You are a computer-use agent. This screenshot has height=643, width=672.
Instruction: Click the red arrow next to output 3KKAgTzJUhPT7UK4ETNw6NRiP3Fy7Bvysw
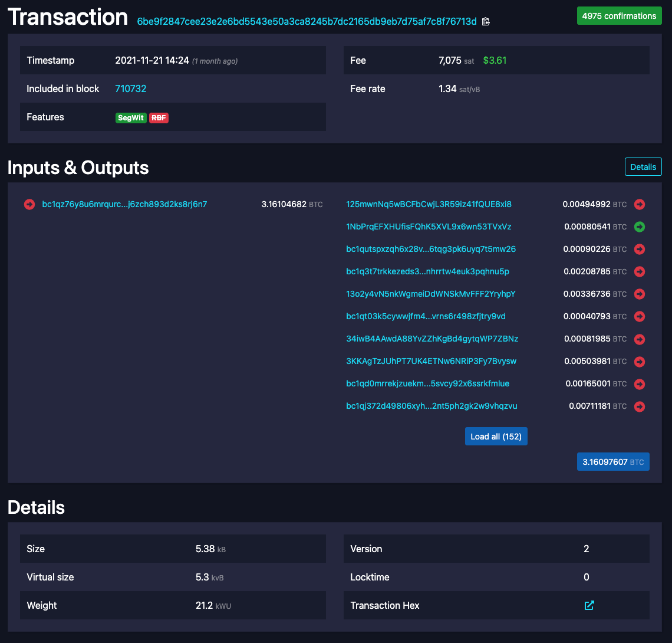[x=639, y=362]
